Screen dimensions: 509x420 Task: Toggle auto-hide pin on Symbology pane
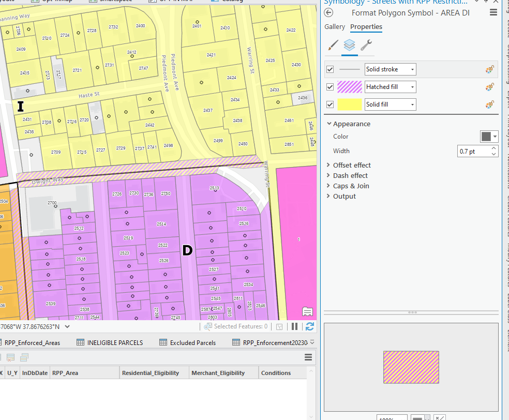click(486, 2)
